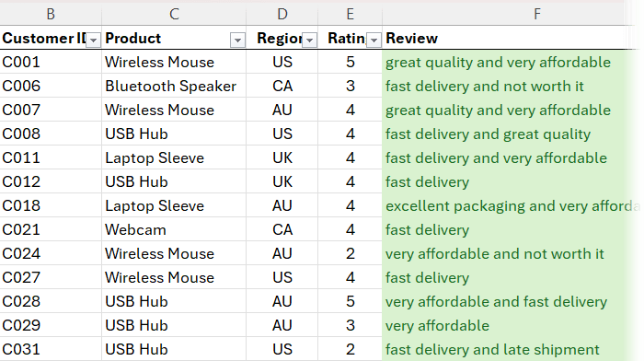
Task: Click rating 2 in C024 row
Action: click(x=350, y=253)
